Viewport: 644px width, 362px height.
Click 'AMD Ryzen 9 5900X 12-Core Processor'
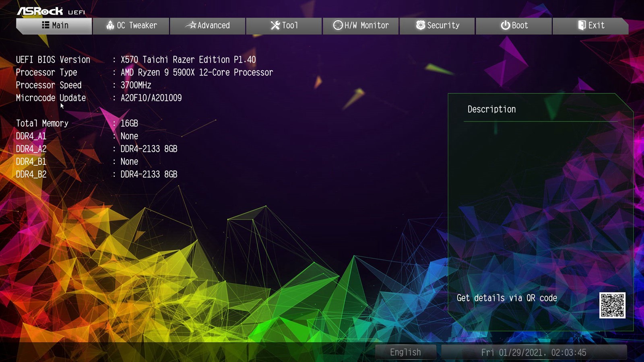tap(196, 72)
